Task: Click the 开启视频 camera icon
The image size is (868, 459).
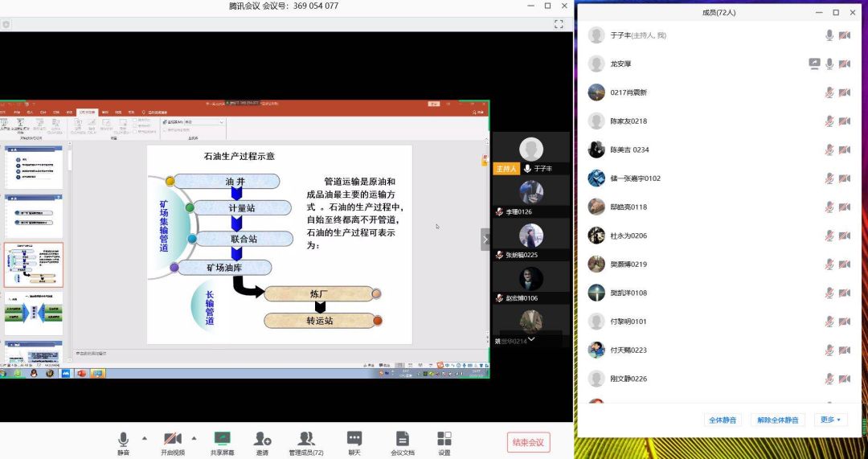Action: tap(172, 439)
